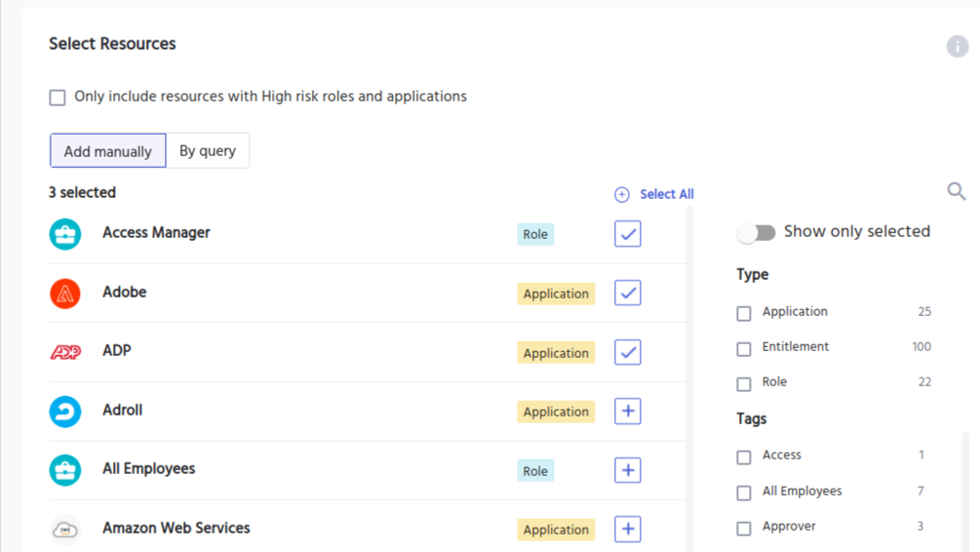Click the search magnifier icon
The height and width of the screenshot is (552, 980).
pyautogui.click(x=957, y=191)
